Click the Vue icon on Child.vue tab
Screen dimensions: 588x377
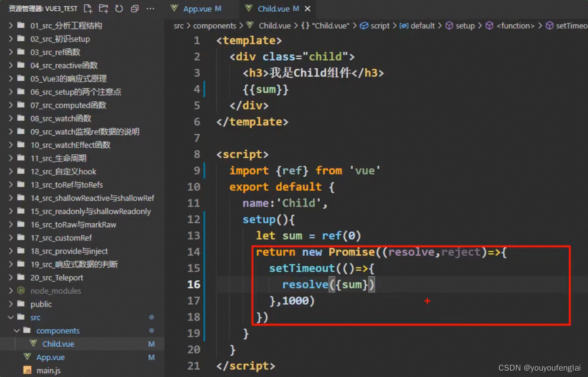[249, 9]
